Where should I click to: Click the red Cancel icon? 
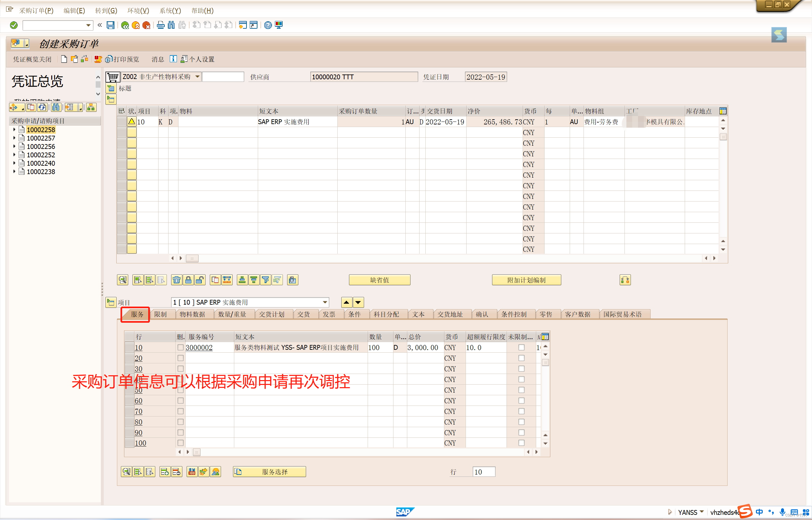tap(147, 25)
